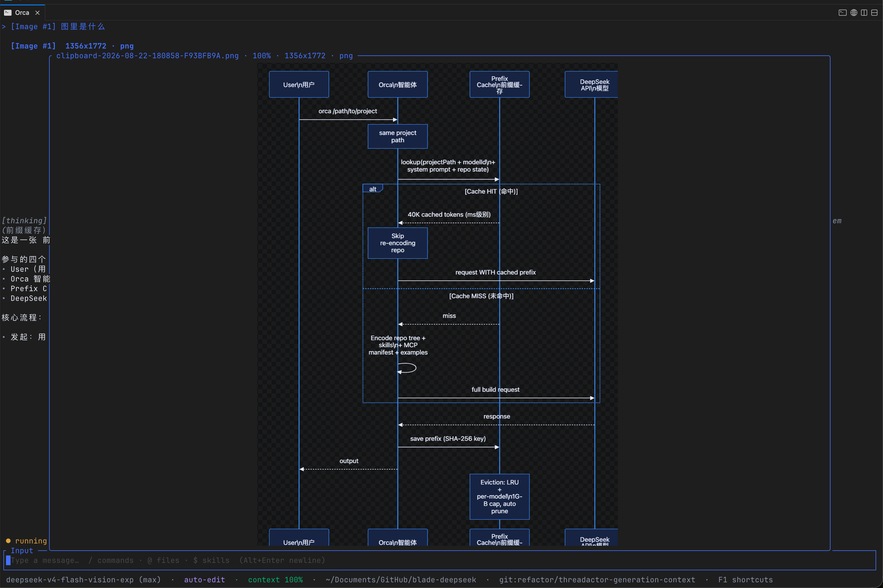The width and height of the screenshot is (883, 588).
Task: Click the 'deepseek-v4-flash-vision-exp (max)' model name
Action: tap(83, 580)
